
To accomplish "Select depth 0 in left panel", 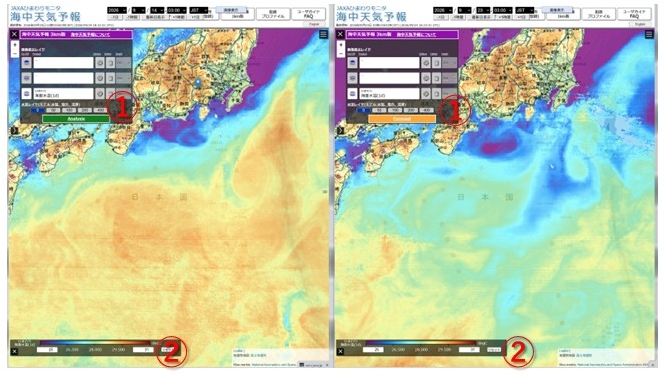I will pos(37,110).
